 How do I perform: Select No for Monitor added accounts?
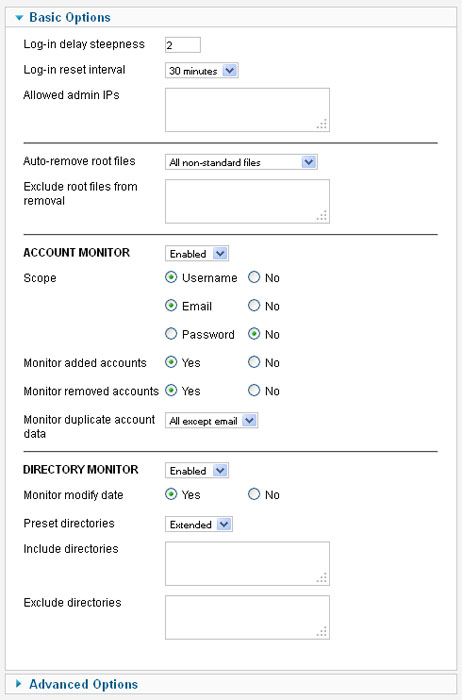pyautogui.click(x=254, y=362)
